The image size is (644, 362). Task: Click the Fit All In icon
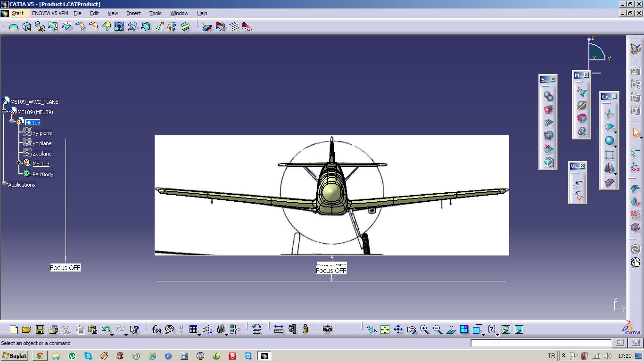(385, 329)
